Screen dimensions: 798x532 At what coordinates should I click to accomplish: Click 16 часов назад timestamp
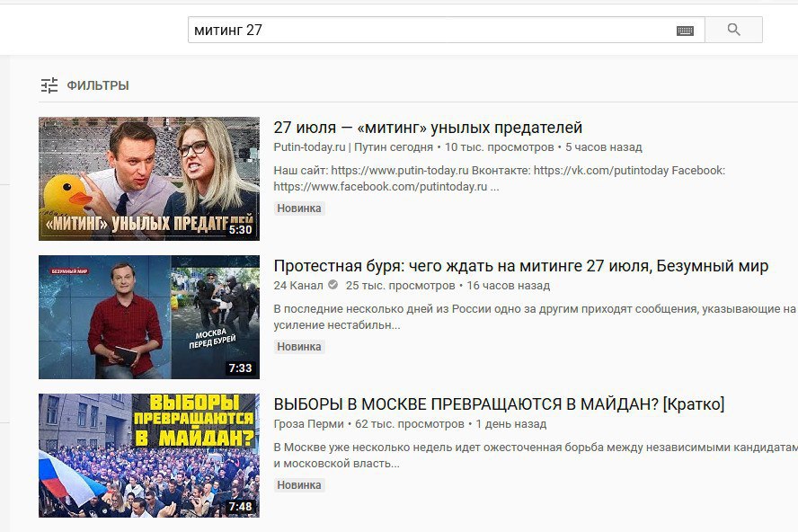pyautogui.click(x=509, y=286)
